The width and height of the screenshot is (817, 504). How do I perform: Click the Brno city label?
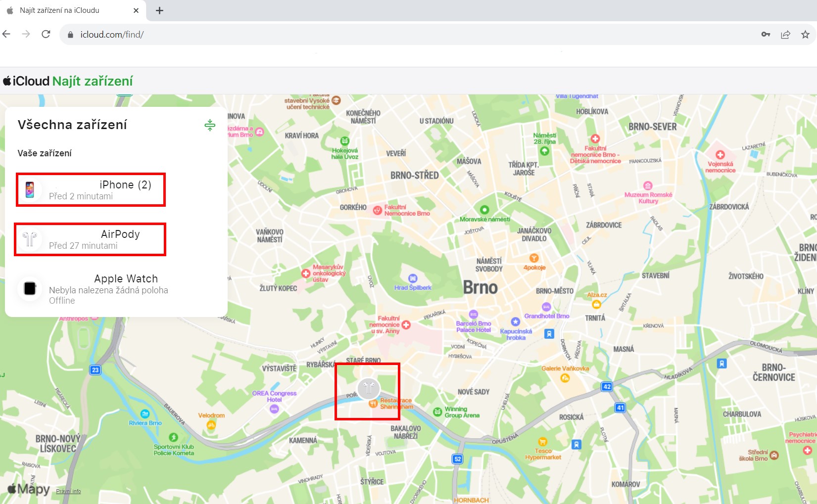(480, 288)
